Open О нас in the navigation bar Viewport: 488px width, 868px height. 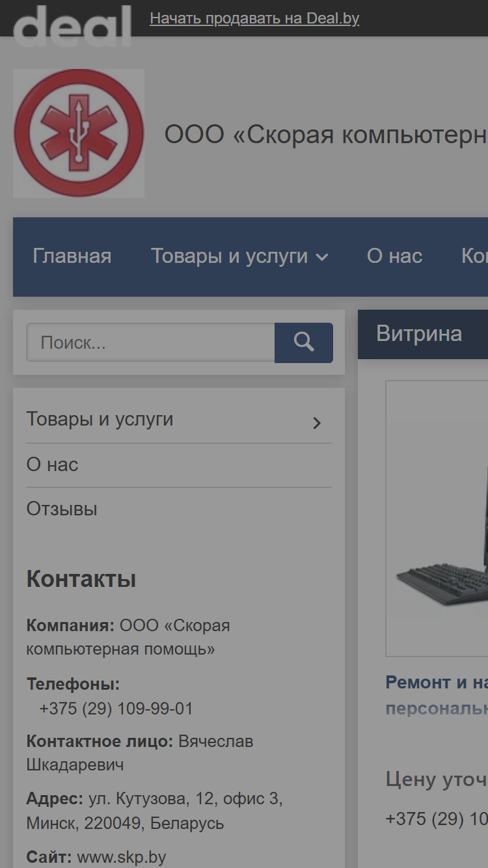tap(394, 256)
